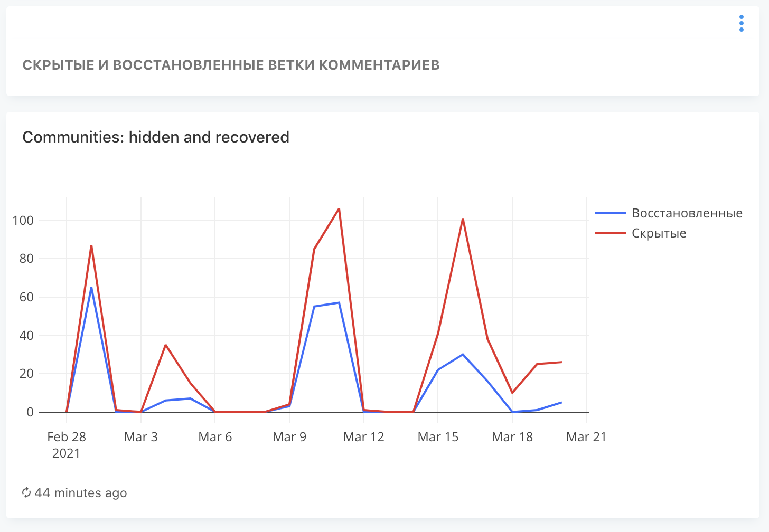The image size is (769, 532).
Task: Click the red legend line sample
Action: point(610,233)
